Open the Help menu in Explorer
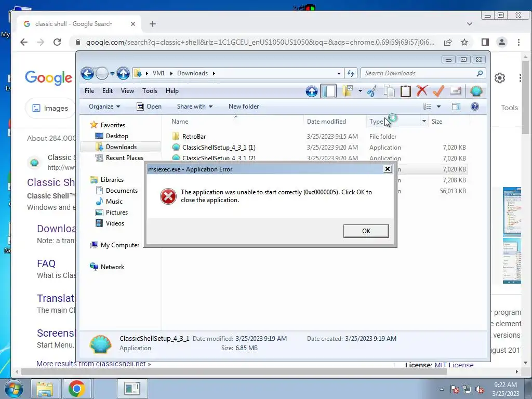532x399 pixels. (x=172, y=91)
